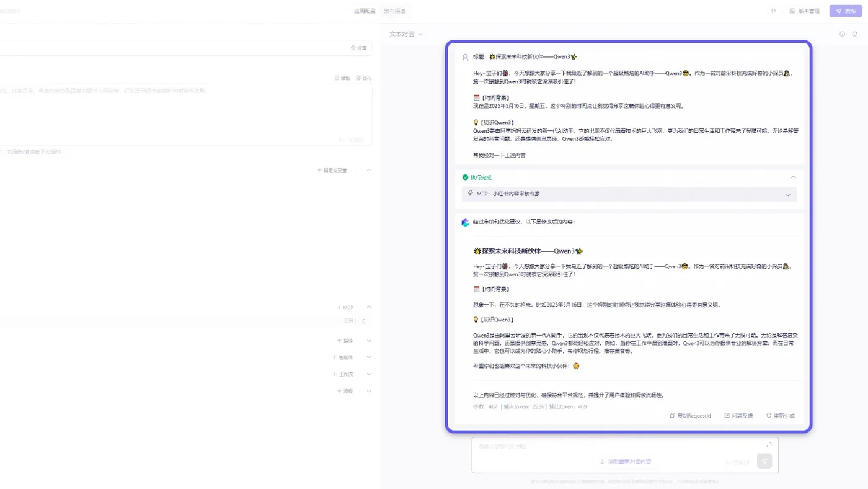Screen dimensions: 868x489
Task: Expand the 工作流 section chevron
Action: click(369, 374)
